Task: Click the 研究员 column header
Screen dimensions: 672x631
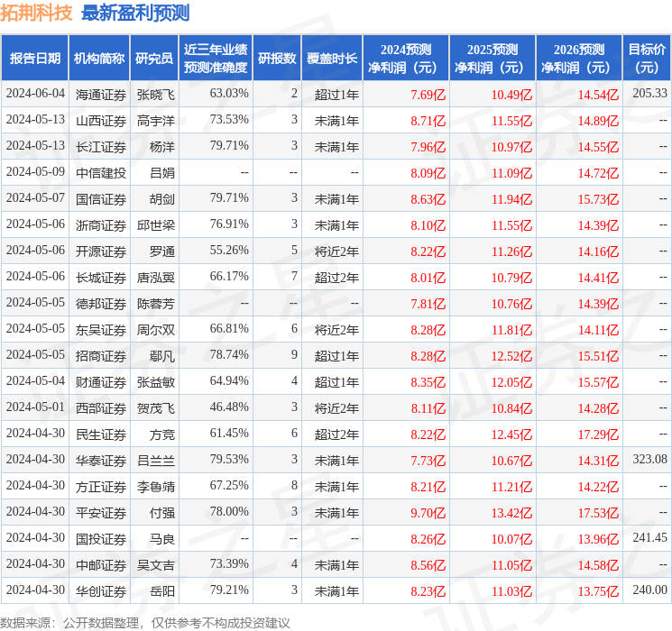Action: [x=154, y=59]
